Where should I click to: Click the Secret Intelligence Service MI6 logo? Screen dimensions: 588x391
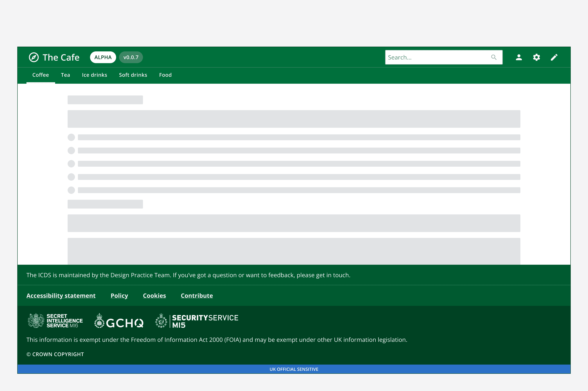tap(54, 321)
